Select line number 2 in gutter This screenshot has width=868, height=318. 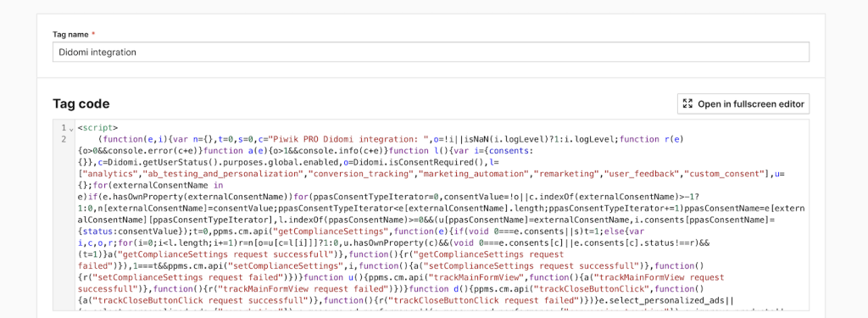click(64, 138)
